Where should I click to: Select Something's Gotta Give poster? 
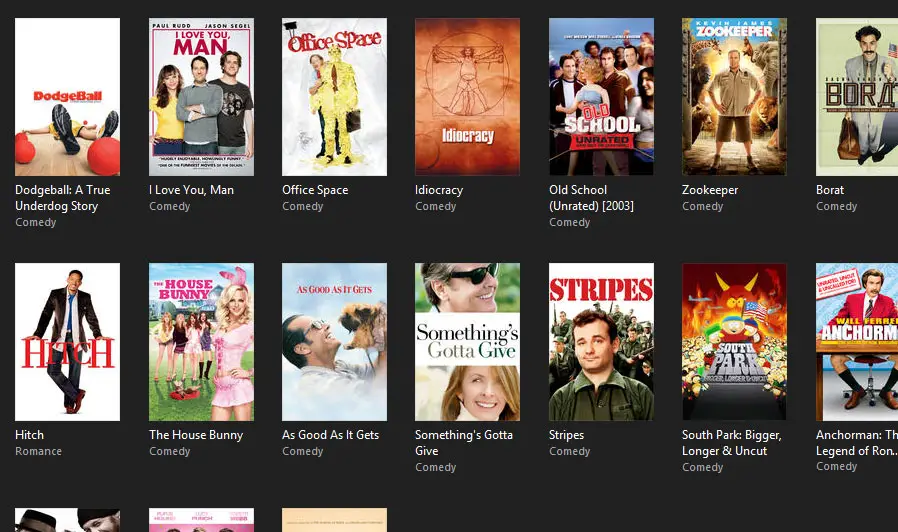pos(467,342)
